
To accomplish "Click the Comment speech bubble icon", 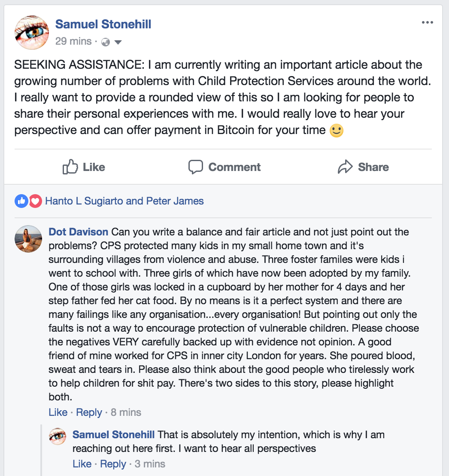I will tap(196, 167).
